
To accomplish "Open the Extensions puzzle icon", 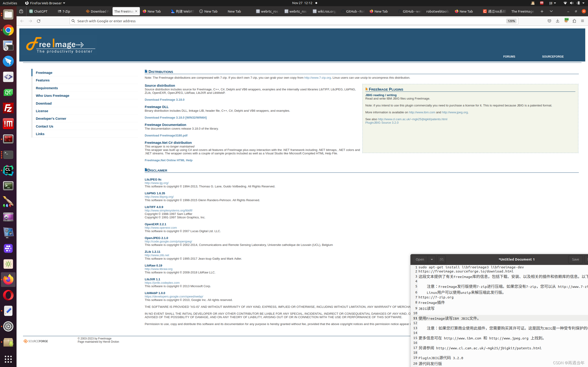I will [574, 21].
